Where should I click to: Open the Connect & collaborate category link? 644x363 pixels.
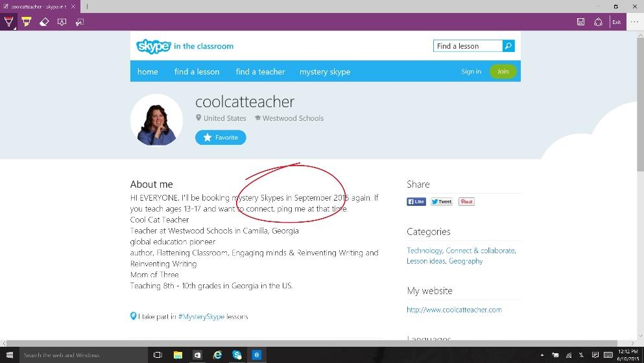click(480, 251)
